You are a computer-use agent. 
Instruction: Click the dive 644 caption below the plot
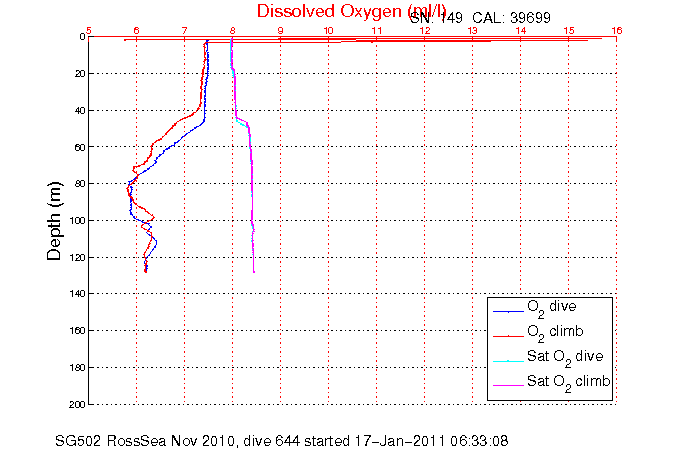pos(281,441)
